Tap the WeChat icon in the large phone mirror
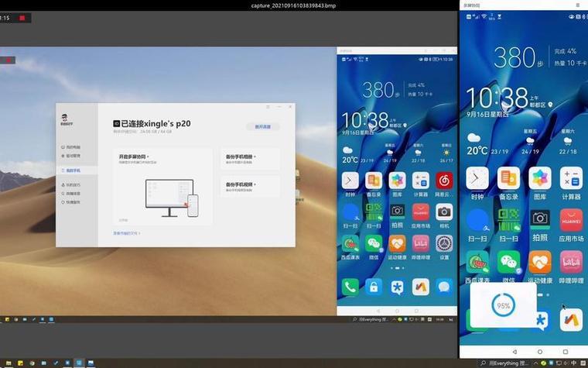Viewport: 588px width, 368px height. click(508, 262)
